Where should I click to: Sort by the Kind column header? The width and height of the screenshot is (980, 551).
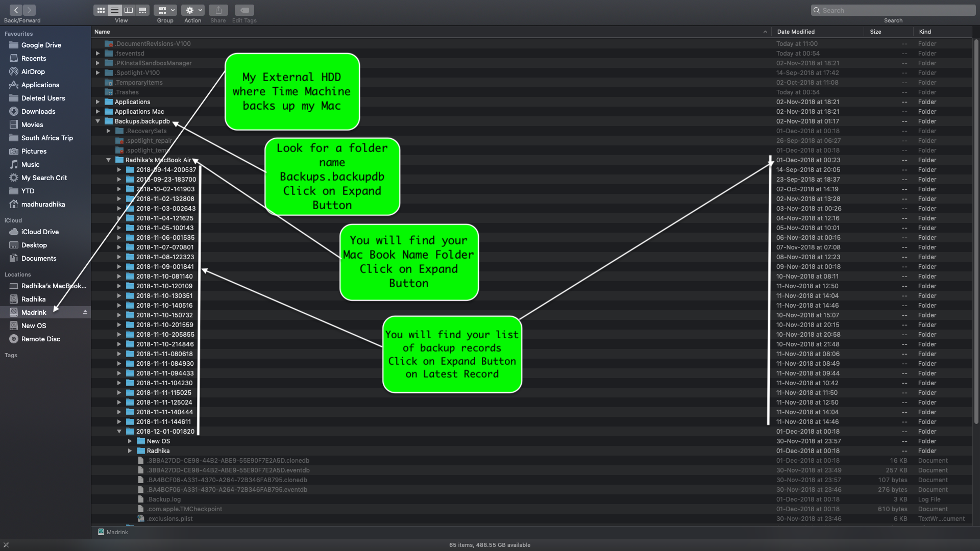(x=925, y=32)
